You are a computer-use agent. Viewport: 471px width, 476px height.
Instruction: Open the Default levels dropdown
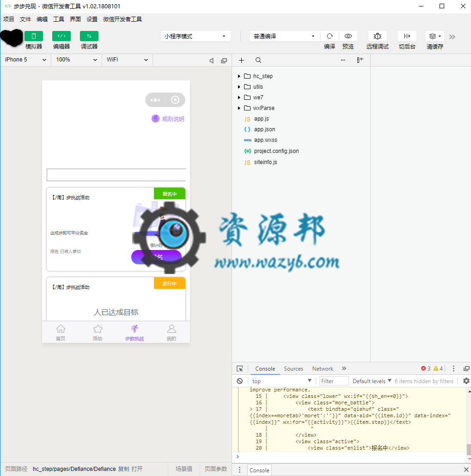(372, 381)
